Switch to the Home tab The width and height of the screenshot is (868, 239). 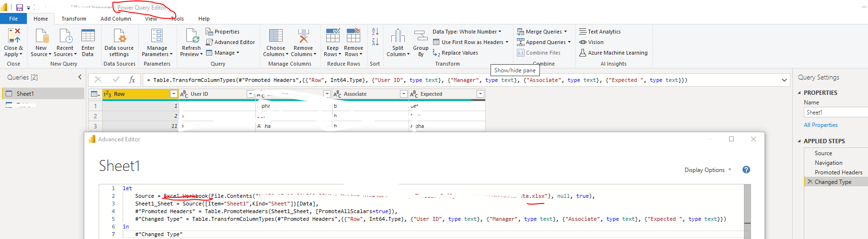[41, 19]
